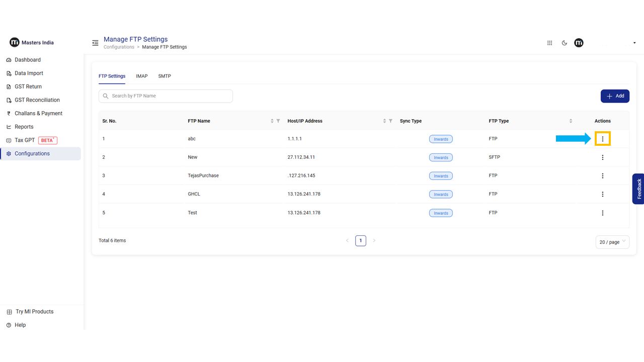Viewport: 644px width, 362px height.
Task: Sort by the FTP Type column
Action: 571,121
